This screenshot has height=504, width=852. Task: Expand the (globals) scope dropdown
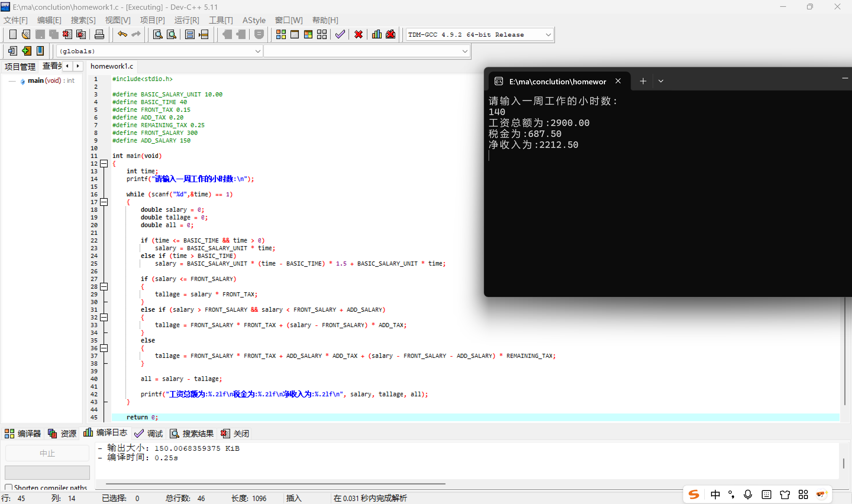click(x=257, y=51)
